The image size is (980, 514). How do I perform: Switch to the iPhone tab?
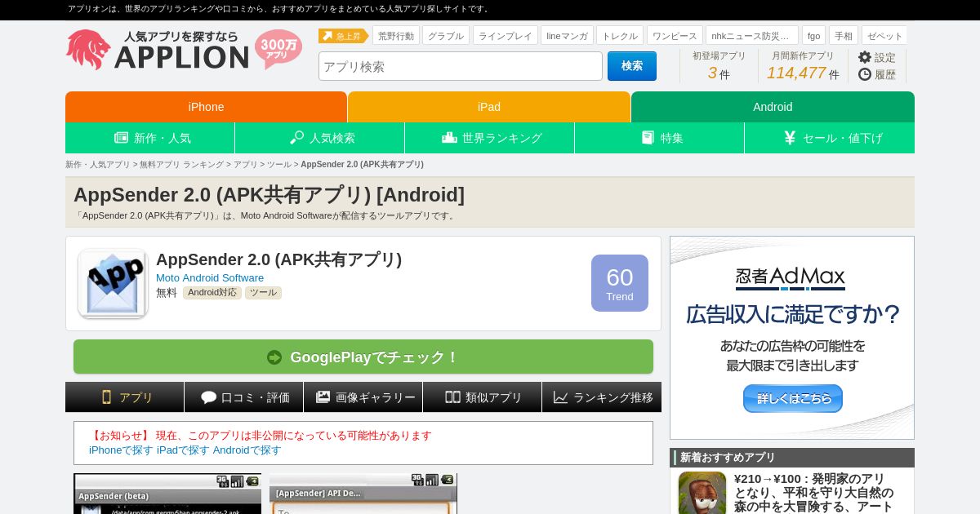click(x=206, y=107)
